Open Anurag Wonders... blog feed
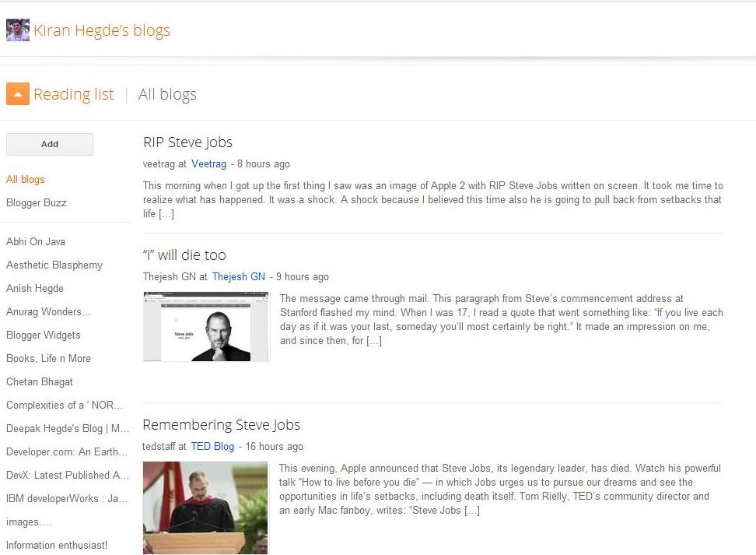 [48, 312]
